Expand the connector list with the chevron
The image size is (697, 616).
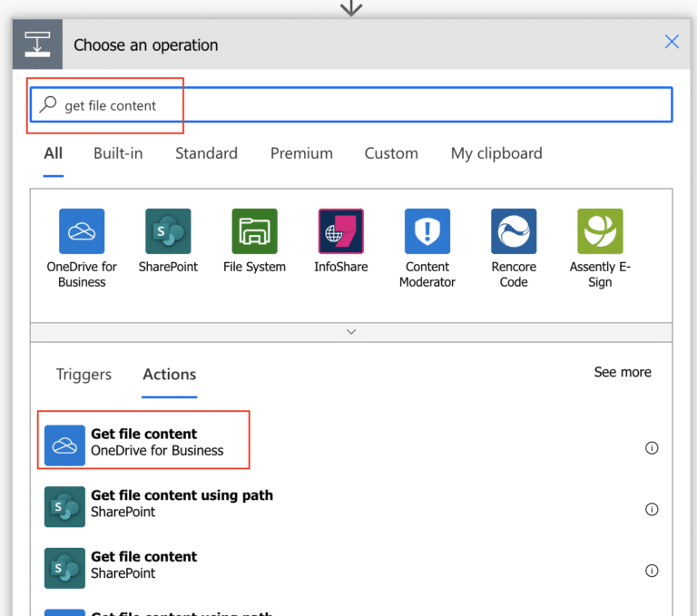[x=351, y=332]
